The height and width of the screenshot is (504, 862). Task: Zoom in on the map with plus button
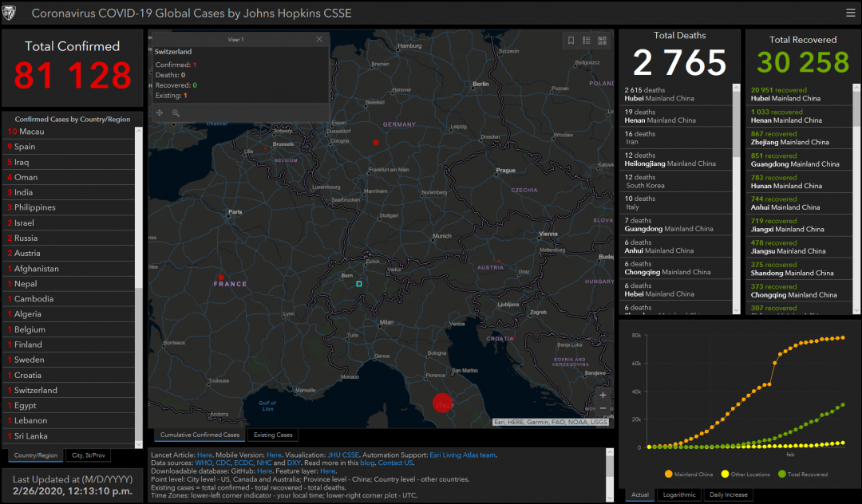603,396
